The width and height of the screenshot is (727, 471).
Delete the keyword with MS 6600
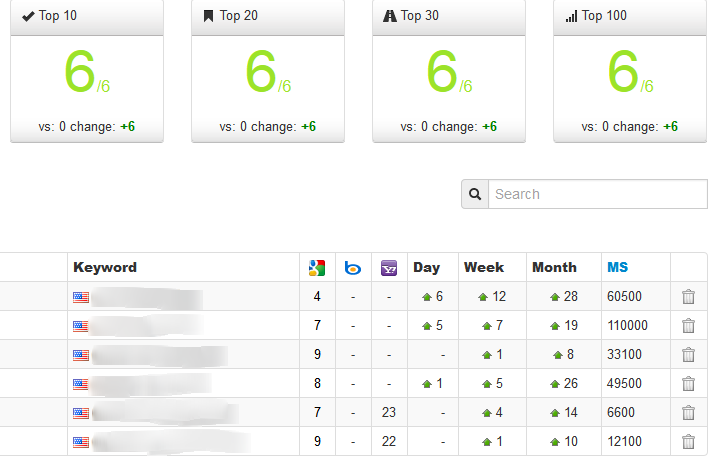click(689, 413)
